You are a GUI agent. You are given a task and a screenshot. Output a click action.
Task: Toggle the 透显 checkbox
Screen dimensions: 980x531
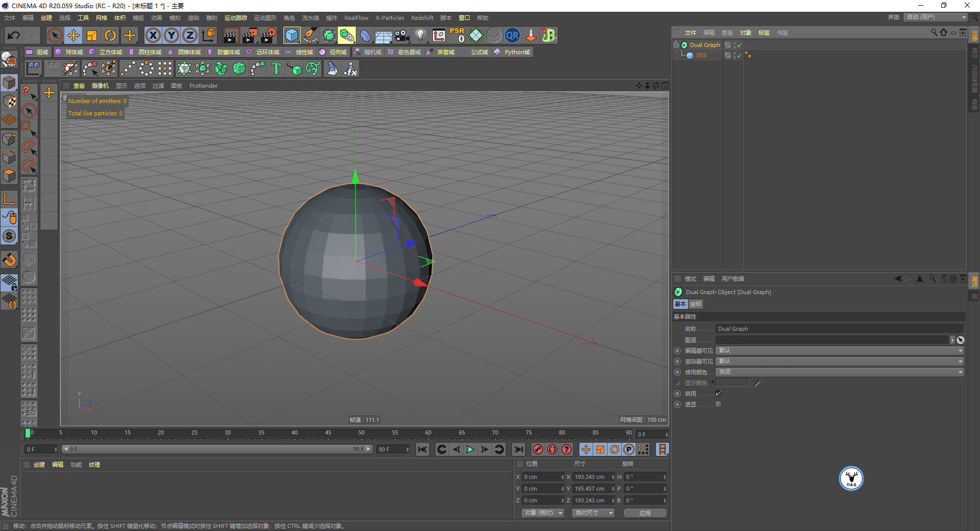(719, 404)
